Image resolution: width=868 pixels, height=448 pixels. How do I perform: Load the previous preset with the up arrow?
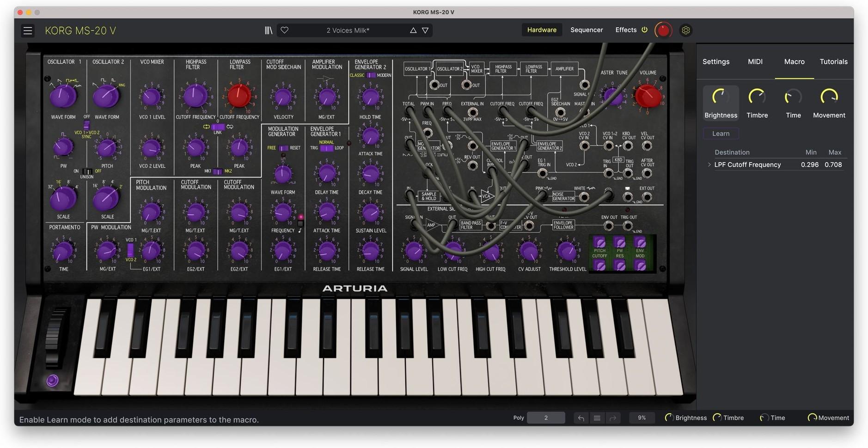click(x=413, y=30)
